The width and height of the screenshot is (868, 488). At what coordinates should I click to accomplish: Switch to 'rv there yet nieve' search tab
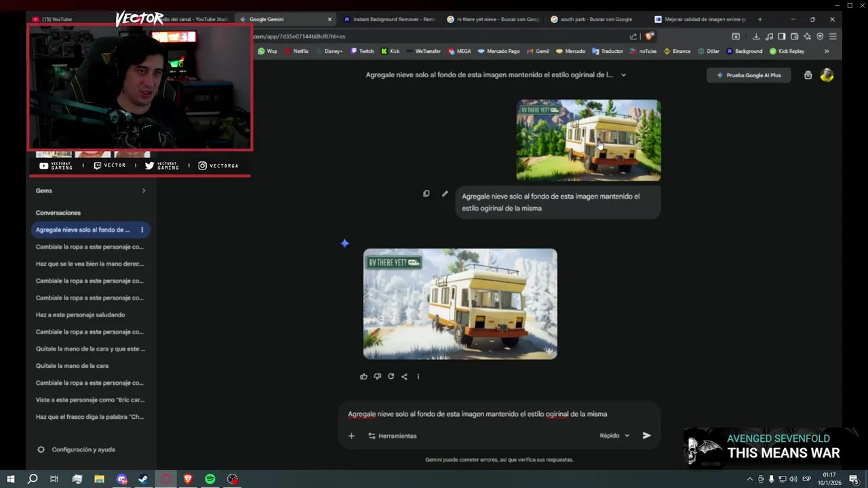pyautogui.click(x=494, y=19)
